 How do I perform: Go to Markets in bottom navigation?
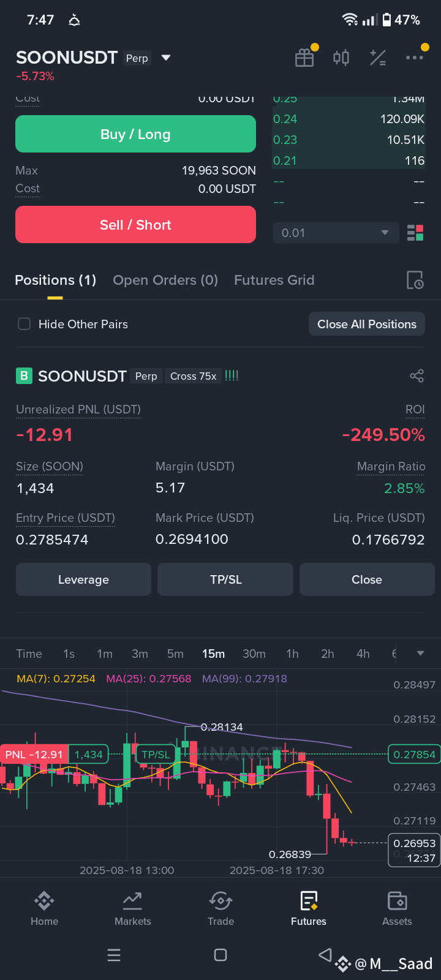click(x=132, y=909)
